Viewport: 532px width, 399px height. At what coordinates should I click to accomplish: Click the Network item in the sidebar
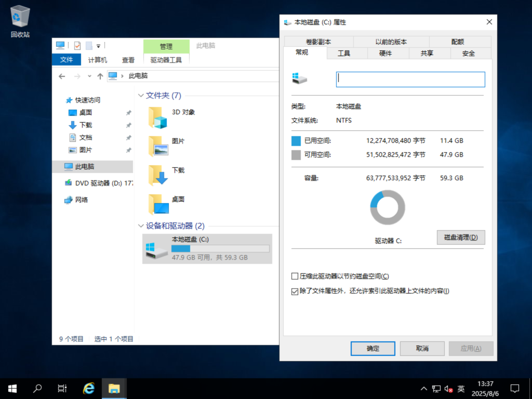(82, 199)
